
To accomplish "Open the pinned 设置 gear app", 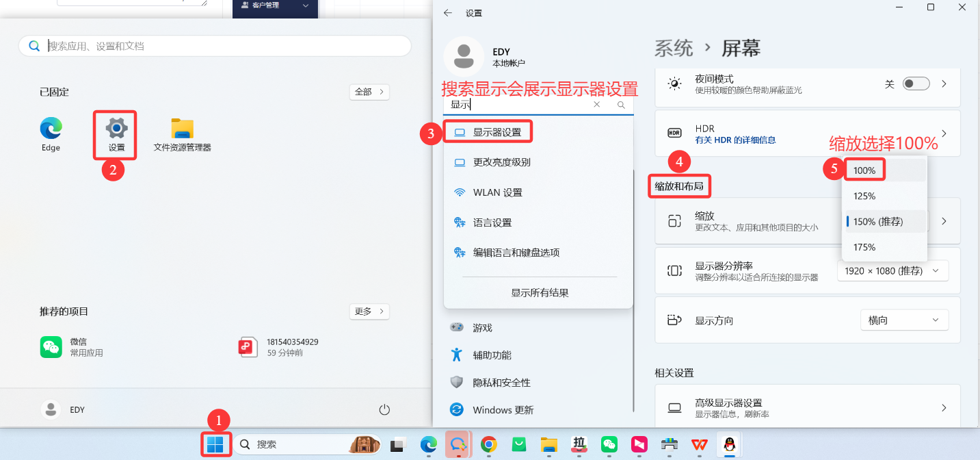I will [117, 133].
